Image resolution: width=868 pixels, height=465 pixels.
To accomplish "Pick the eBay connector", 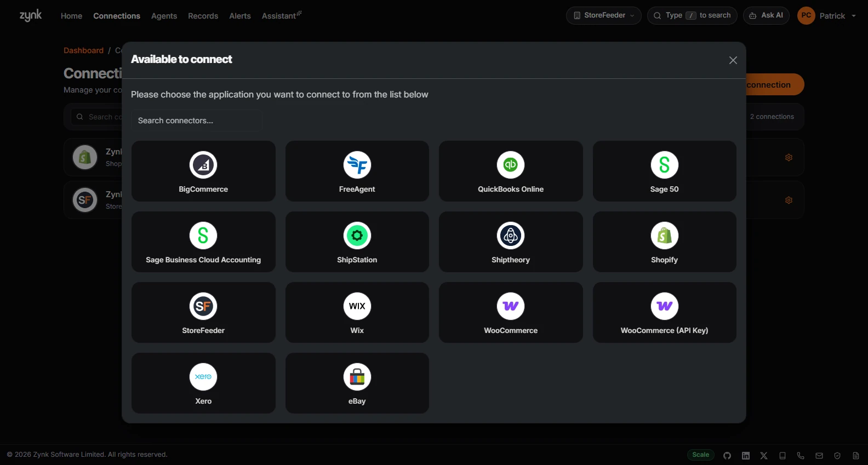I will click(x=357, y=383).
